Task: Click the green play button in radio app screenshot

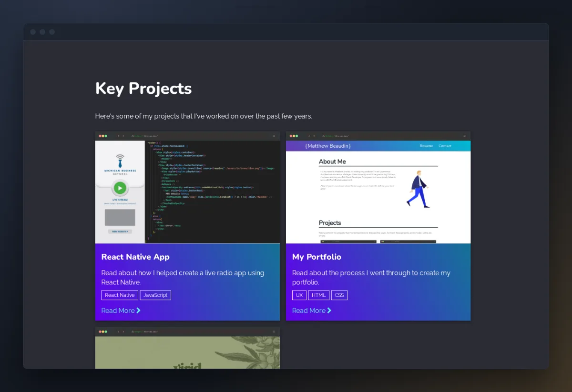Action: (120, 188)
